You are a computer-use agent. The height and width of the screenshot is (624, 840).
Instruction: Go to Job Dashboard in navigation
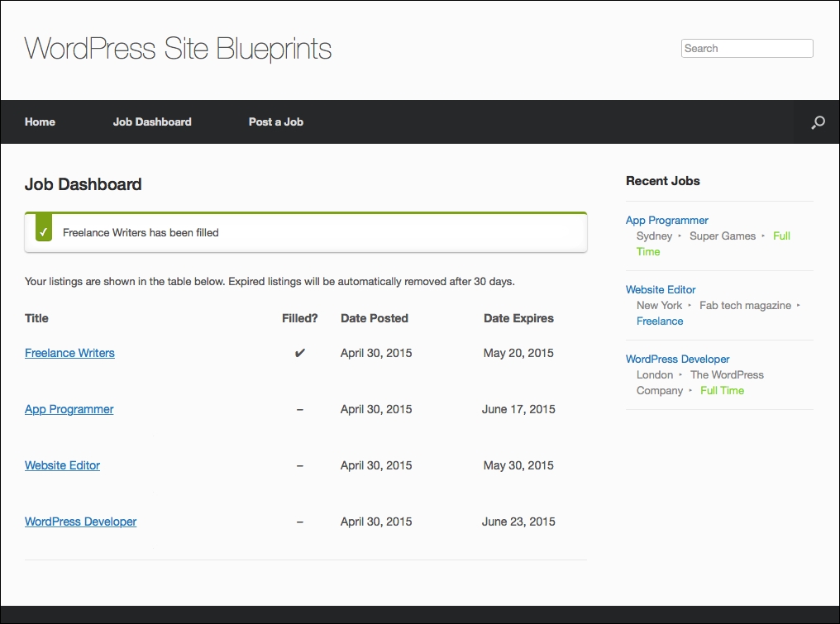152,121
